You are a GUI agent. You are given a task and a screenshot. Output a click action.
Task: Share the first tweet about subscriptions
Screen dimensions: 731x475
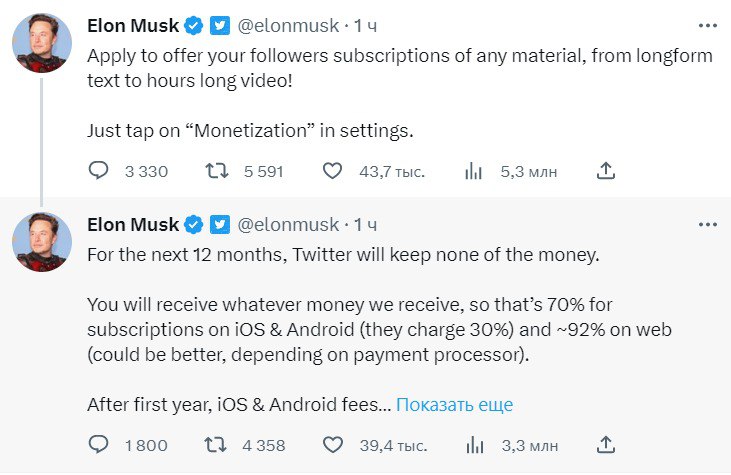tap(605, 171)
